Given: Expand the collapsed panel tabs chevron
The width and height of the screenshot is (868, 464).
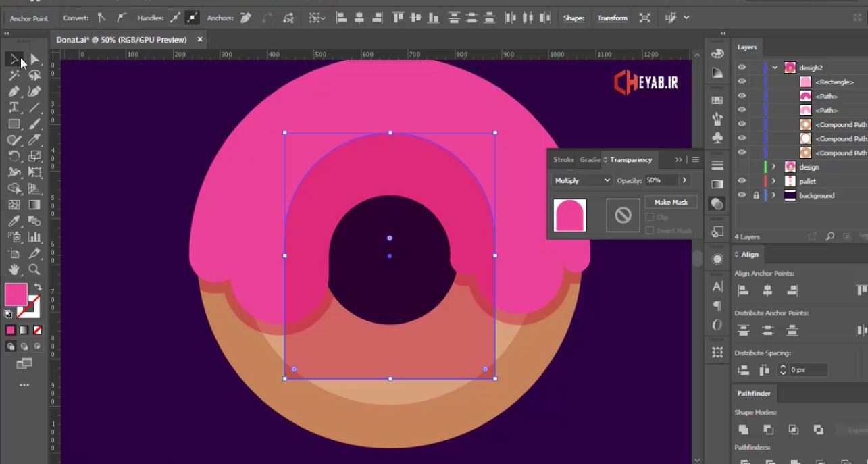Looking at the screenshot, I should (x=679, y=160).
